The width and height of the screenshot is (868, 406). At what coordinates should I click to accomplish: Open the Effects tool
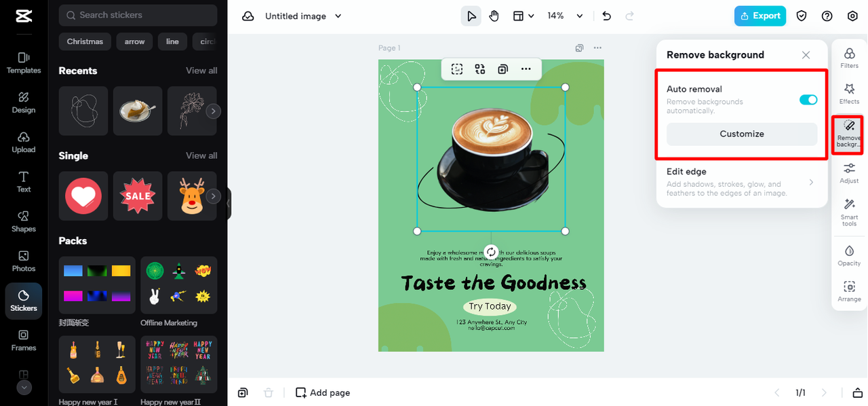[849, 94]
